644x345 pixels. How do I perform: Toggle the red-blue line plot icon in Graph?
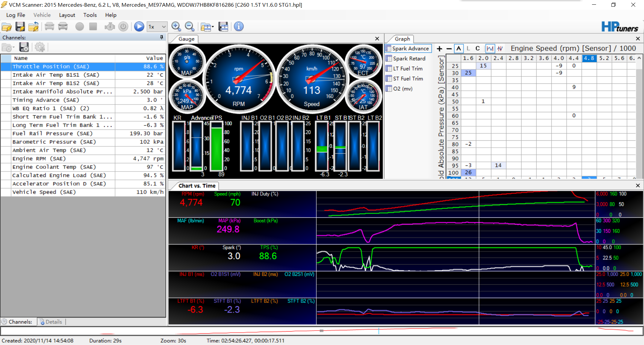pos(500,49)
